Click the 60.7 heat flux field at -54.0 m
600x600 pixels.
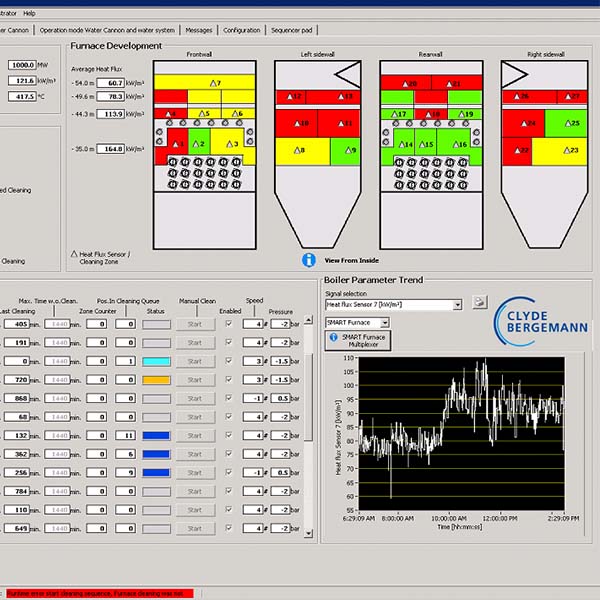[111, 83]
